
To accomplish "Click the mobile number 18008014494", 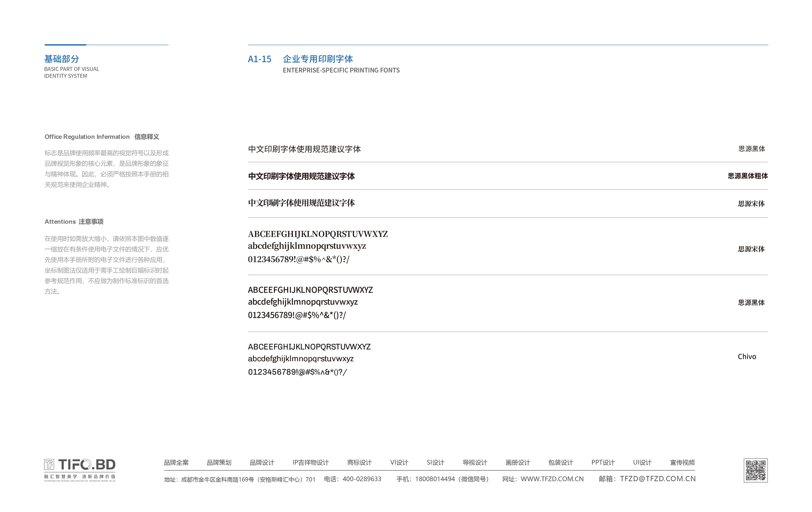I will 435,479.
